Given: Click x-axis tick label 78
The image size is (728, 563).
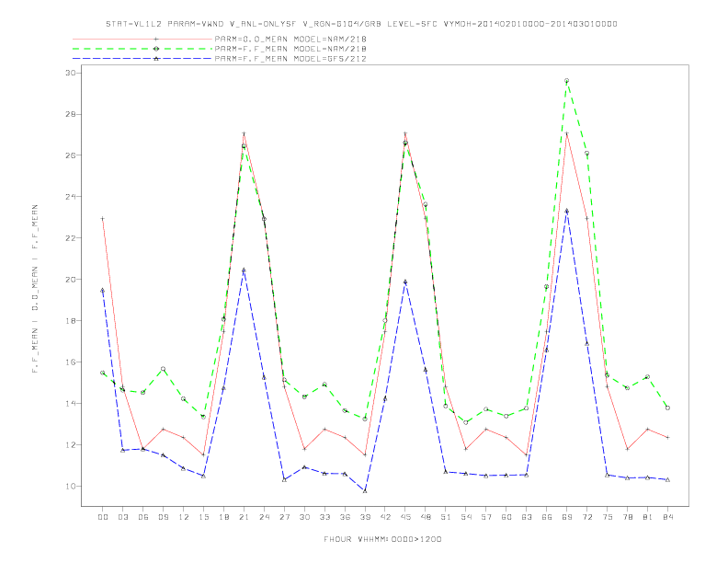Looking at the screenshot, I should tap(627, 517).
